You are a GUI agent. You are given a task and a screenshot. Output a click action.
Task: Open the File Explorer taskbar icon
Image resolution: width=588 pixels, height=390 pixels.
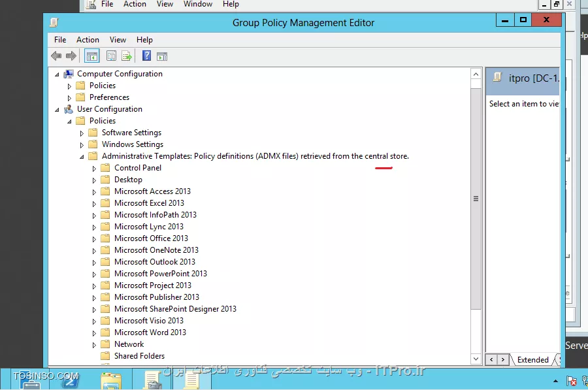coord(111,381)
